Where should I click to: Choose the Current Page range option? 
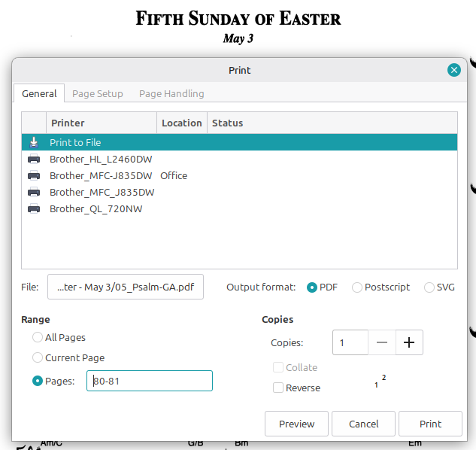(38, 358)
